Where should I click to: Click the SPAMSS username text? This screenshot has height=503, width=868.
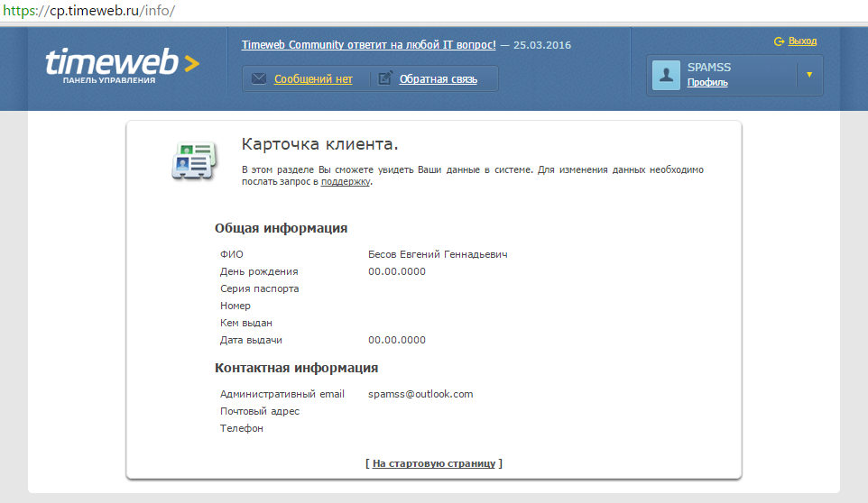click(707, 67)
